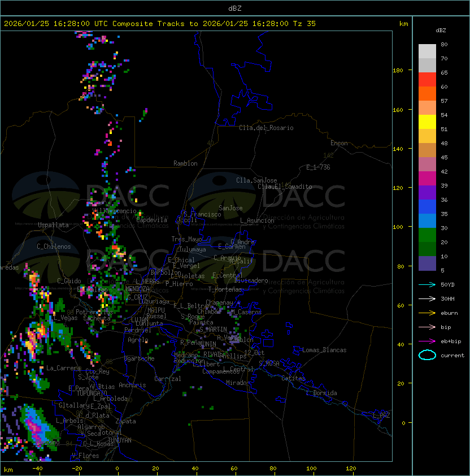The image size is (470, 476).
Task: Click the 'Tres_Mayo' map label
Action: (186, 239)
